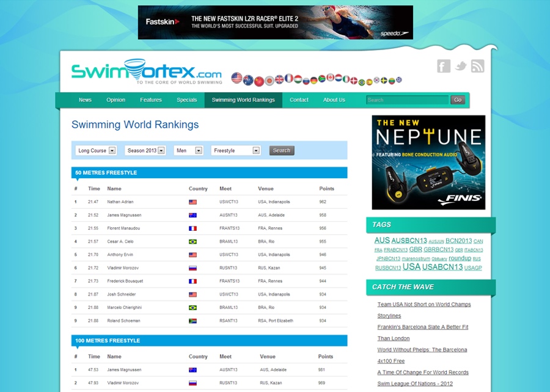This screenshot has height=392, width=550.
Task: Select the China flag ball
Action: 259,82
